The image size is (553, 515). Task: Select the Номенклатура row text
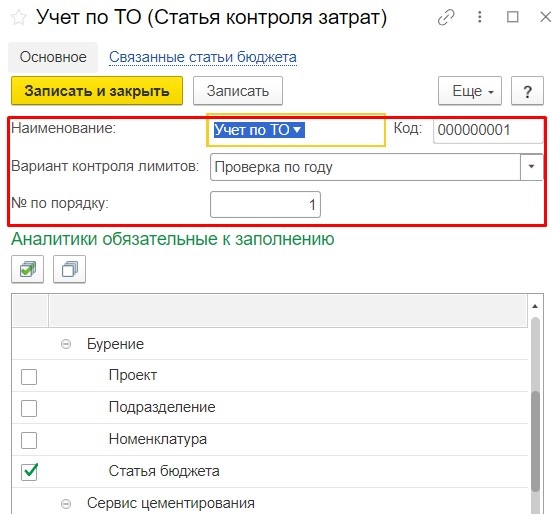158,439
